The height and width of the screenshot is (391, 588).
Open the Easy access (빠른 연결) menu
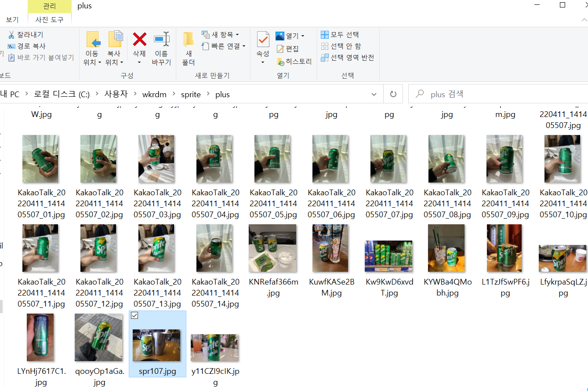[223, 46]
